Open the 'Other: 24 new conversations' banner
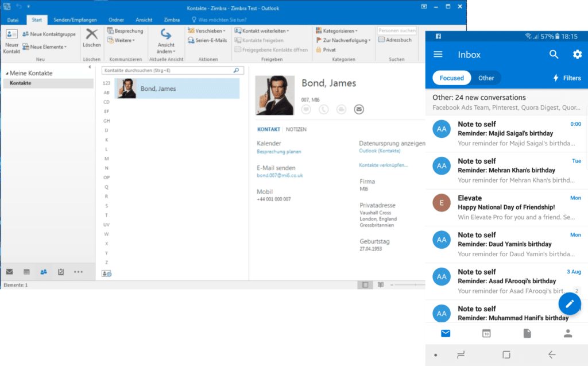The image size is (588, 366). pyautogui.click(x=506, y=102)
